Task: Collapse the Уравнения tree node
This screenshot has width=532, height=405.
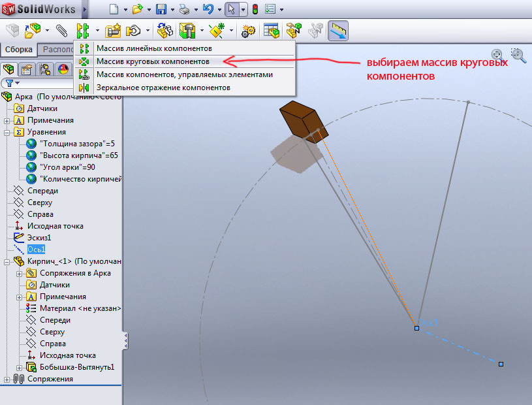Action: point(7,132)
